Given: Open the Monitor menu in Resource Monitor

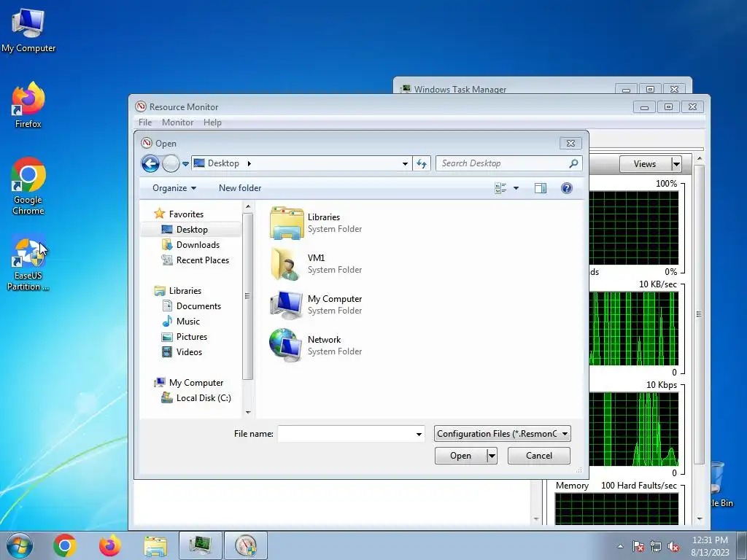Looking at the screenshot, I should tap(178, 122).
